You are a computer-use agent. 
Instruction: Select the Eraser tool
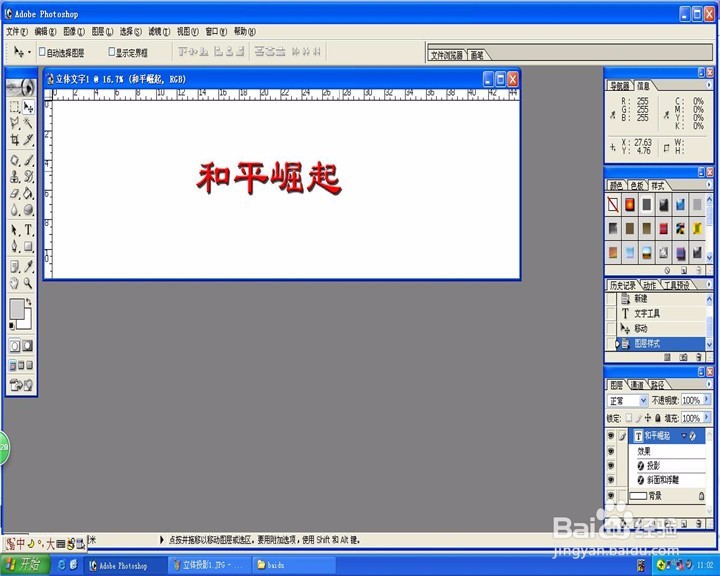point(15,193)
